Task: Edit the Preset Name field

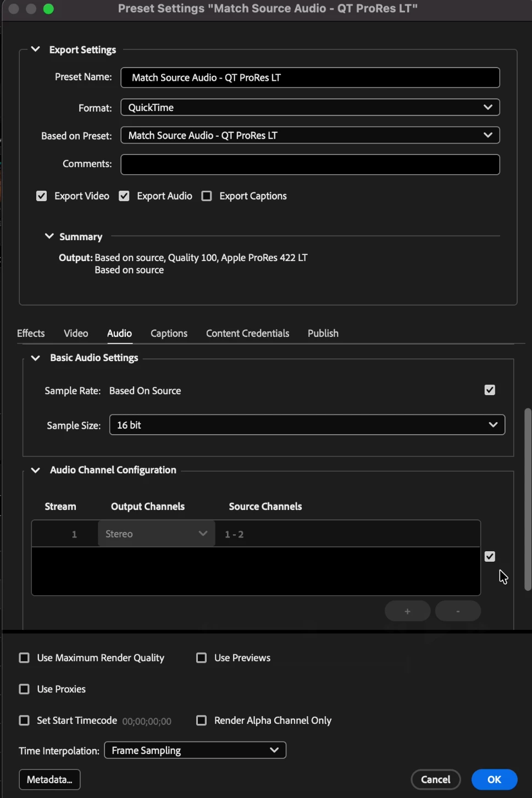Action: [x=310, y=77]
